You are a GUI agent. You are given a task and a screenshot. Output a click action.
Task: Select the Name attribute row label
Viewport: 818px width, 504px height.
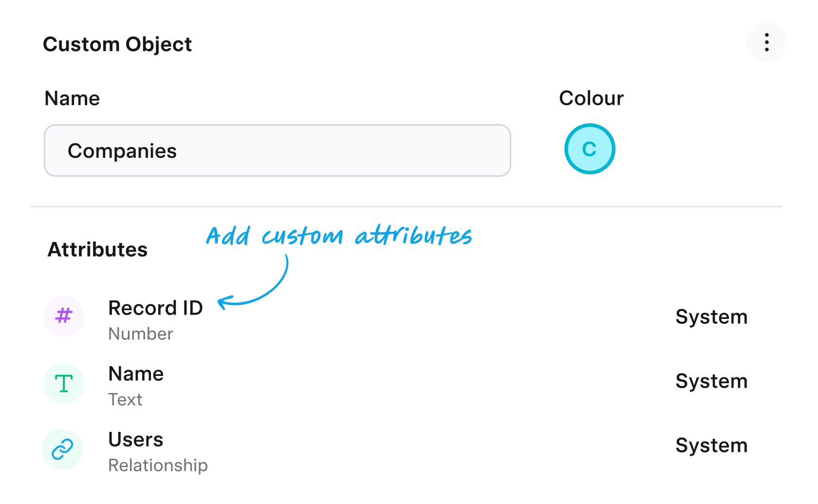[136, 374]
